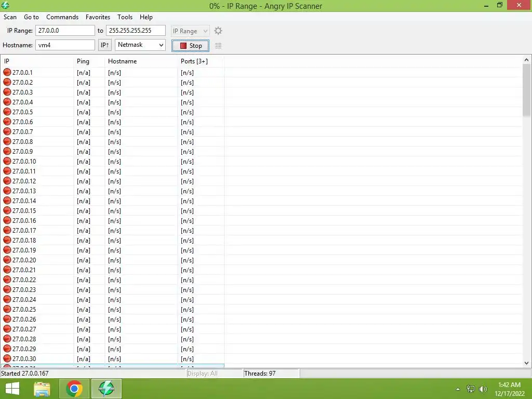Click the red status icon for 27.0.0.21
The image size is (532, 399).
click(x=7, y=270)
